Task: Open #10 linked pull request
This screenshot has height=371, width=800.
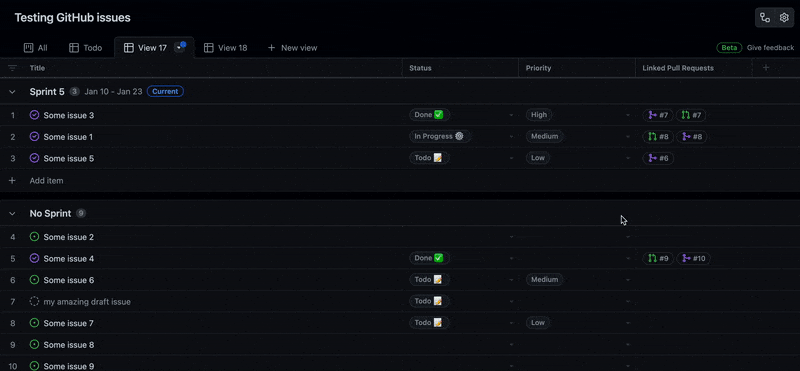Action: click(x=693, y=259)
